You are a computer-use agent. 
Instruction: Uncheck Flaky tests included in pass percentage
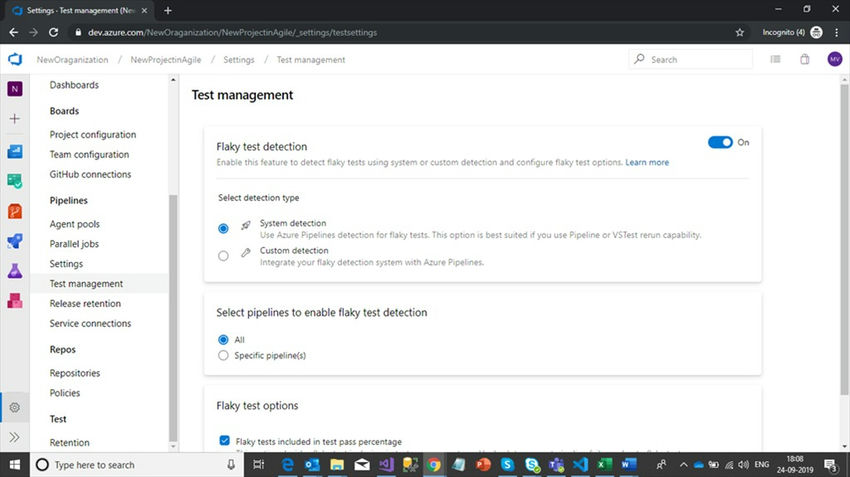224,440
